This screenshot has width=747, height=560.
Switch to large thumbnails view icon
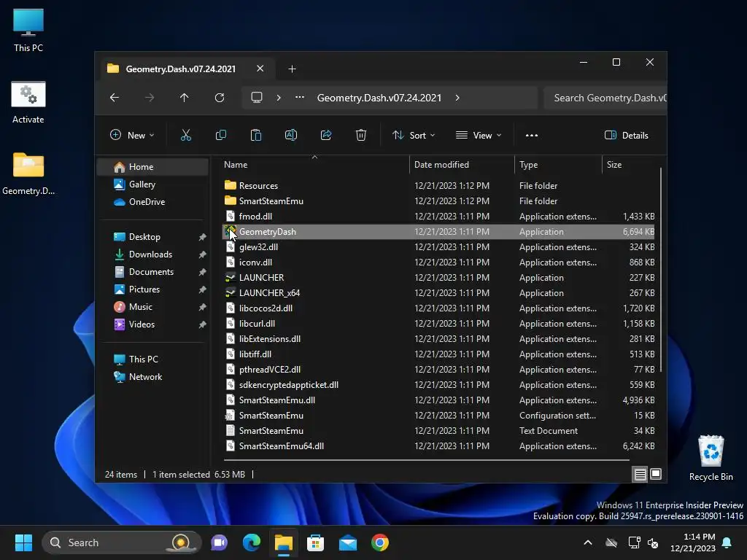pyautogui.click(x=656, y=474)
